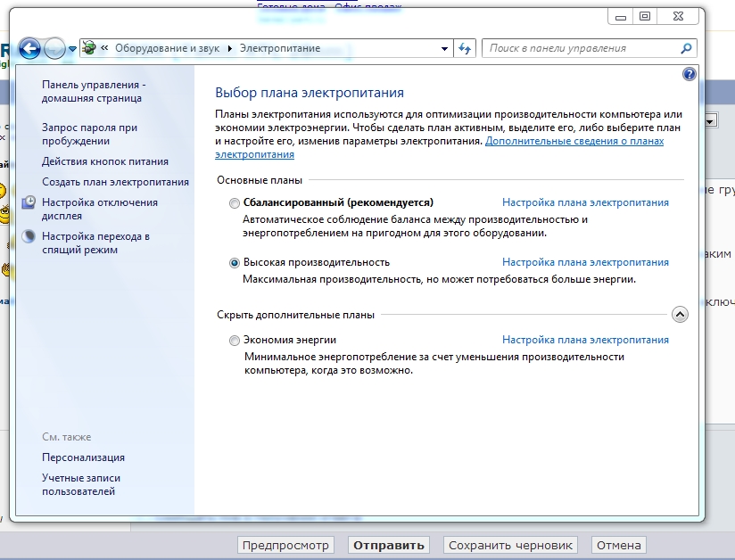Open the "Оборудование и звук" breadcrumb
This screenshot has width=735, height=560.
click(x=168, y=48)
